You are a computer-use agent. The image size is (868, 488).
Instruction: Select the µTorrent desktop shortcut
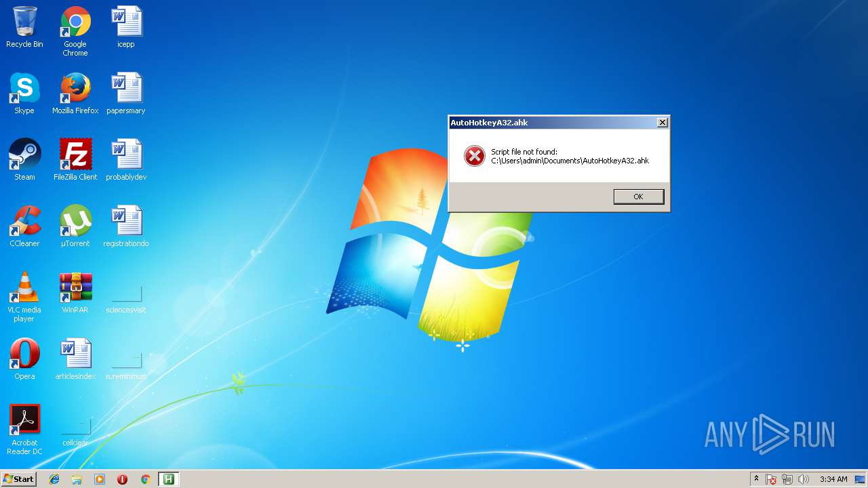pyautogui.click(x=75, y=226)
